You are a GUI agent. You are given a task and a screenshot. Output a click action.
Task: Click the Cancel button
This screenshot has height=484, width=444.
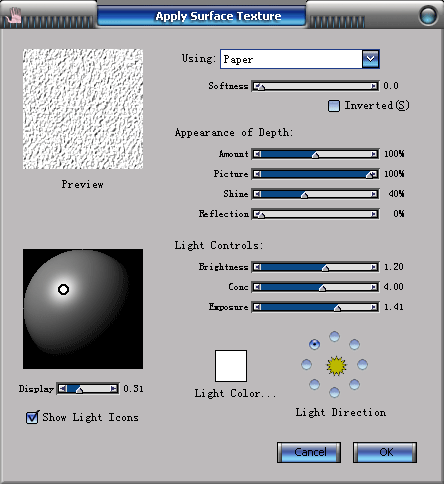tap(309, 452)
